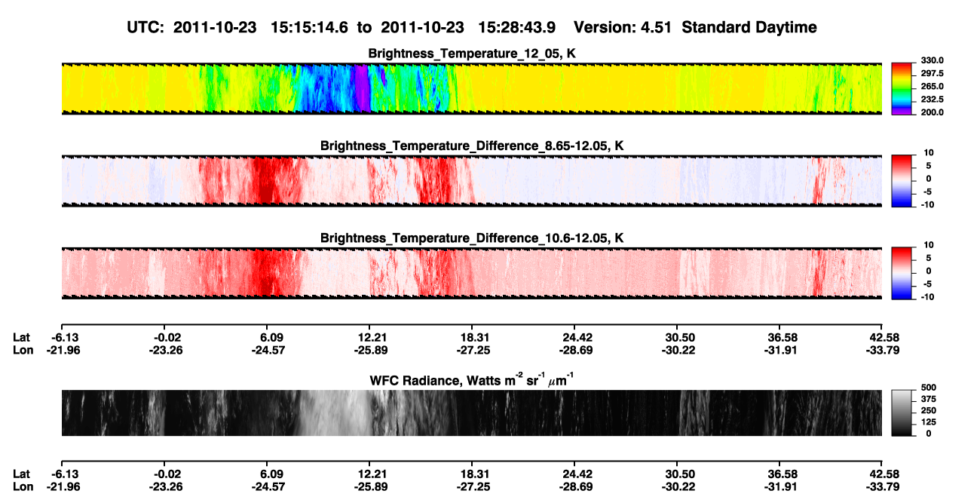Click the UTC time range title text
Viewport: 980px width, 503px height.
click(473, 27)
